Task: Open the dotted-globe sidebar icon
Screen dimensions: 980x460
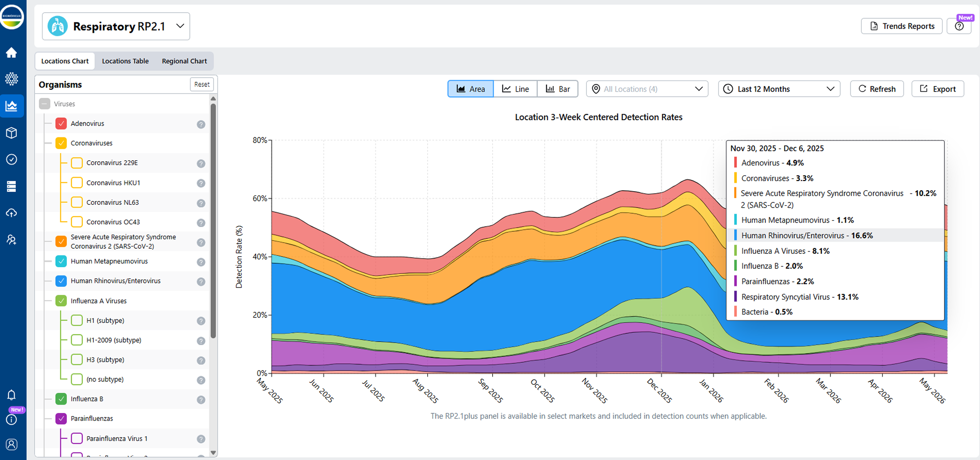Action: tap(11, 79)
